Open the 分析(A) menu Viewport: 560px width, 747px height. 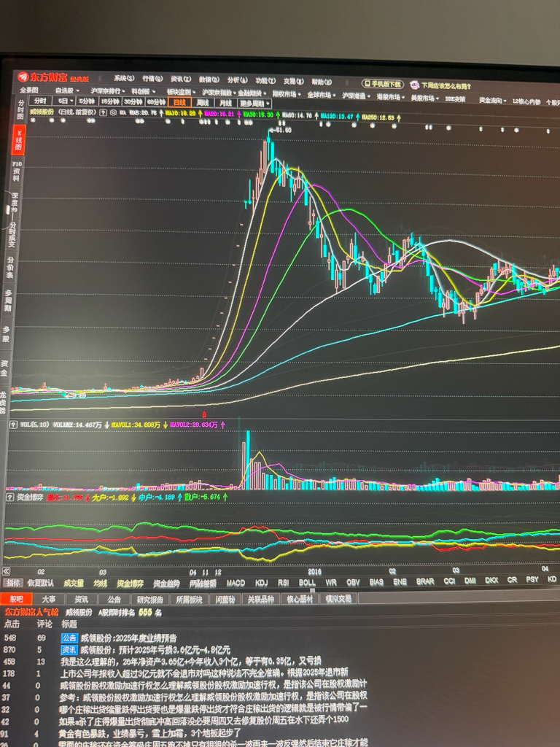tap(237, 80)
